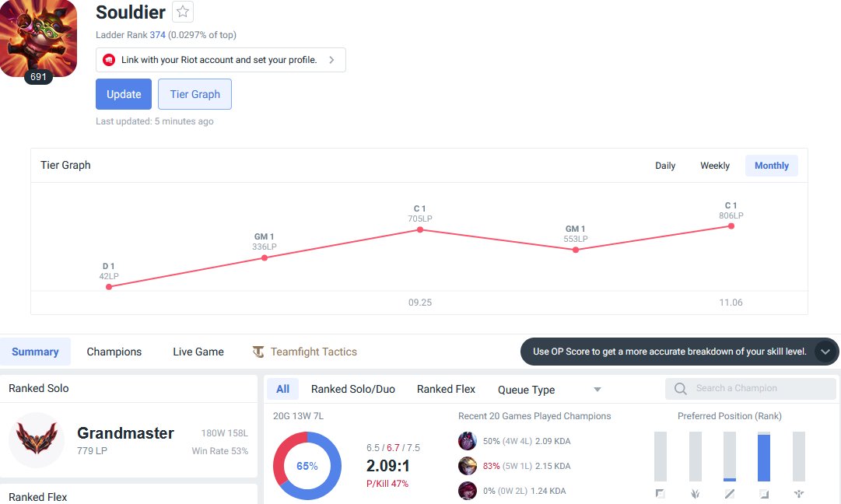This screenshot has height=504, width=841.
Task: Switch tier graph to Weekly view
Action: coord(715,166)
